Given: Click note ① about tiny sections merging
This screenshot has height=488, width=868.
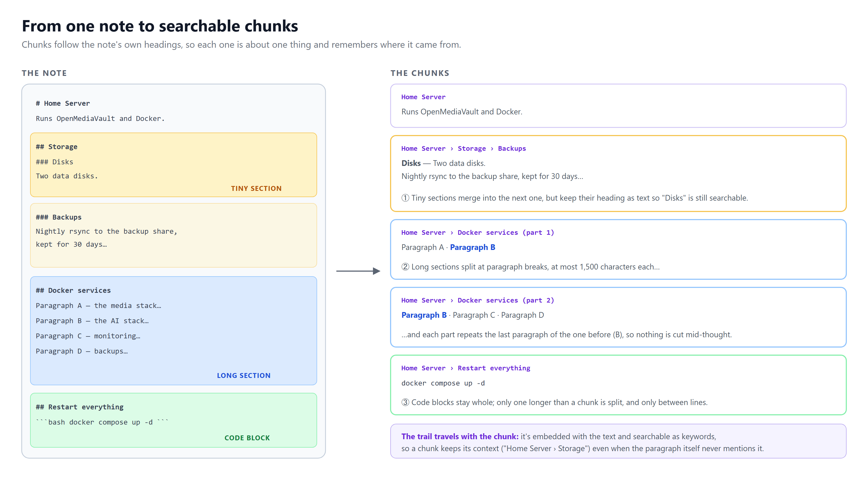Looking at the screenshot, I should pos(574,198).
